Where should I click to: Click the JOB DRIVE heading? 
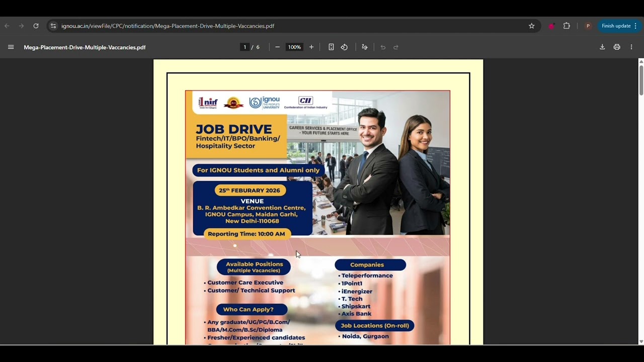click(233, 129)
